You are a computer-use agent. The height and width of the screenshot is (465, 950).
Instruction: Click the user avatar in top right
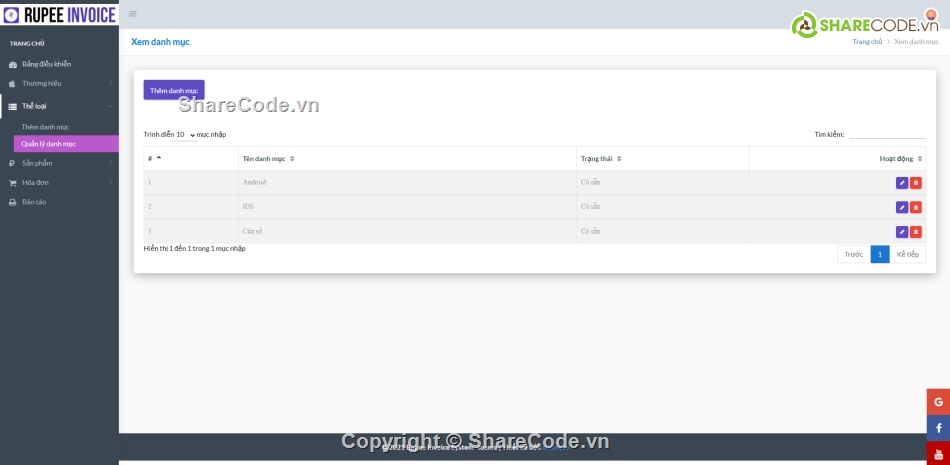click(931, 15)
